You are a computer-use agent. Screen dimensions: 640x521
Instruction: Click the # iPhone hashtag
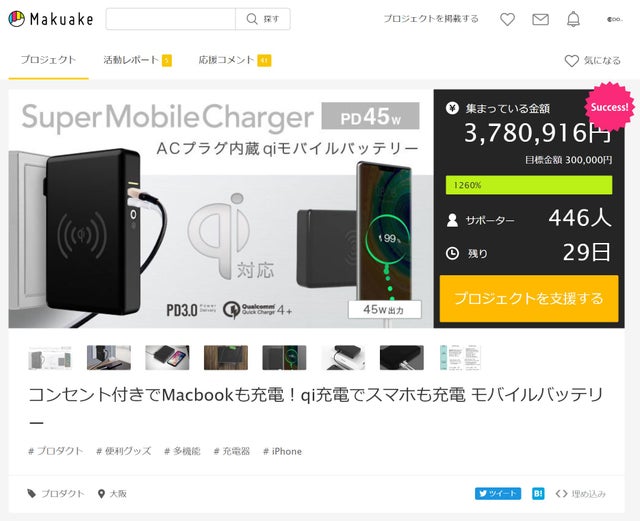pyautogui.click(x=282, y=451)
